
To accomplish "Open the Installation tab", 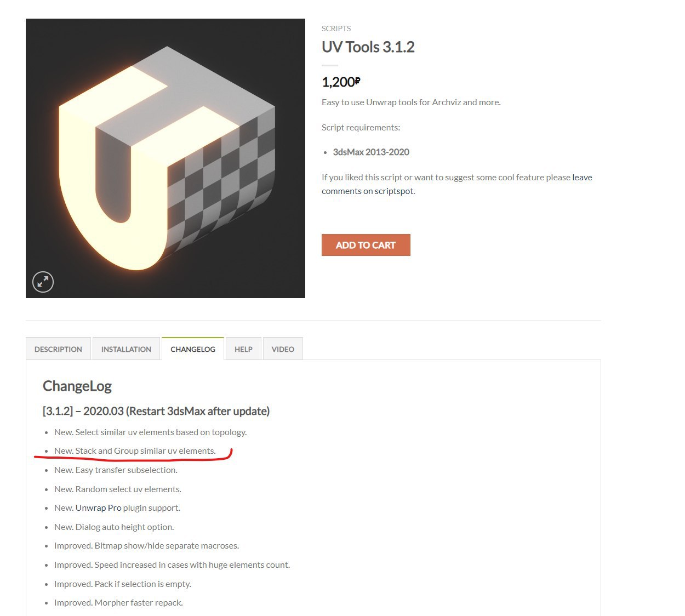I will click(126, 349).
